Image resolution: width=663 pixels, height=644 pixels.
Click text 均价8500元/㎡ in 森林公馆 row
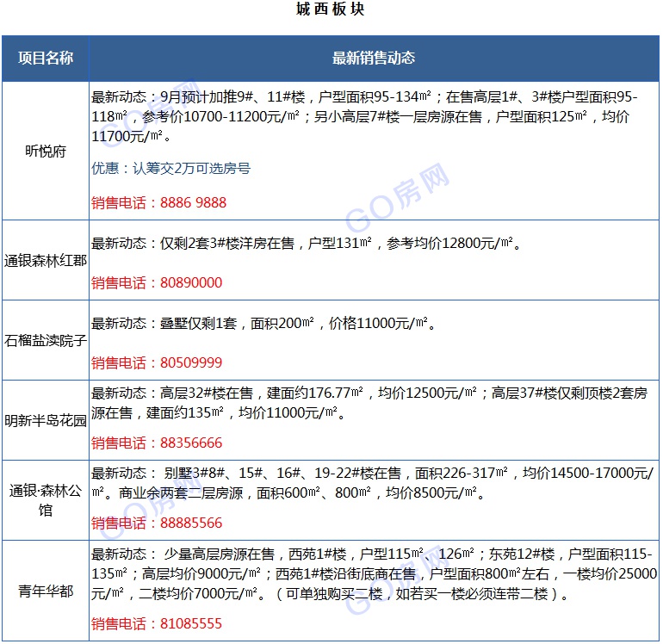point(431,492)
